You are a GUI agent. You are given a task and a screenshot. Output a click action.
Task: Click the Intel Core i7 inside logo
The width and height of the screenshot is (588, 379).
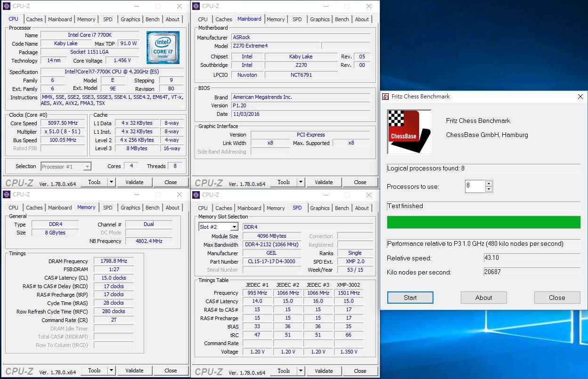[x=163, y=48]
